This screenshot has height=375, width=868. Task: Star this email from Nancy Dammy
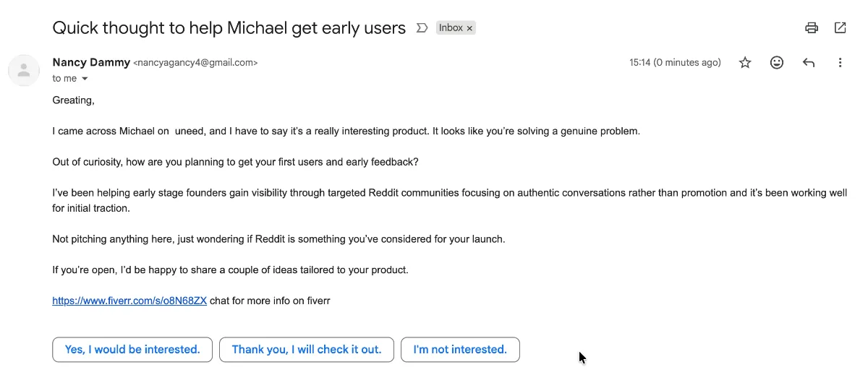(x=745, y=63)
